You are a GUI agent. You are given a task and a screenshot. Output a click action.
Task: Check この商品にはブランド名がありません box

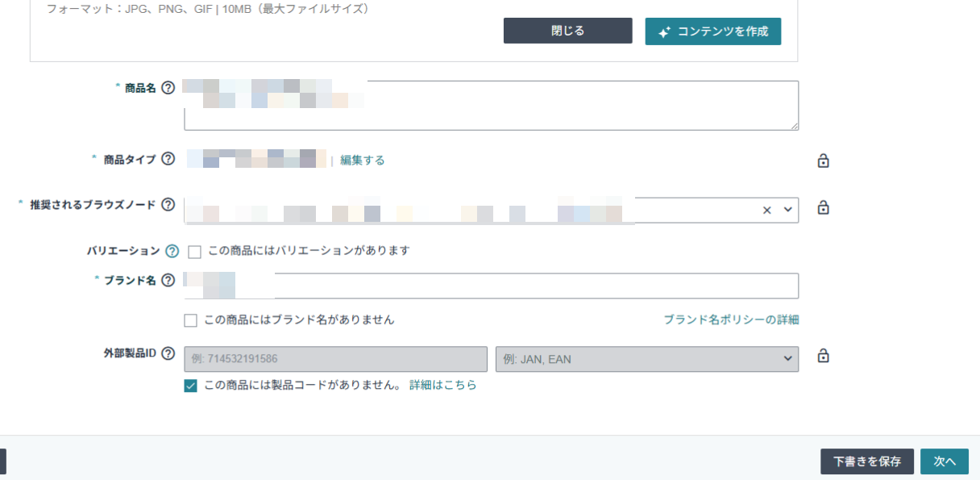coord(191,320)
